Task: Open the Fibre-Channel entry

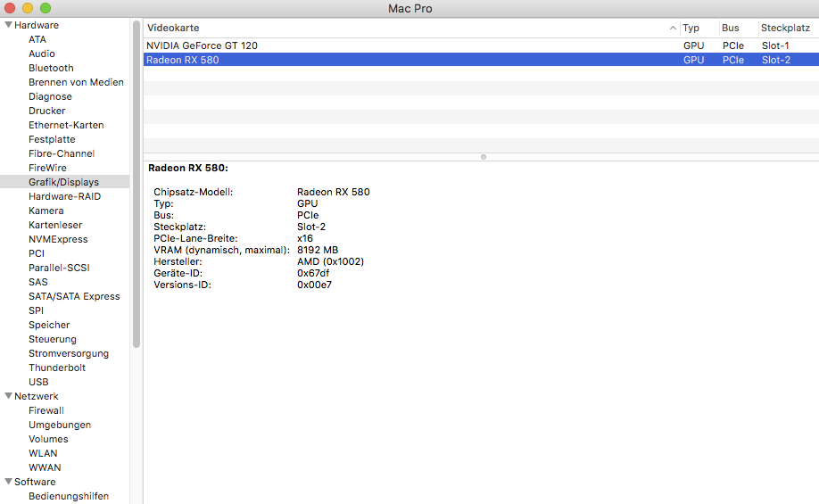Action: [x=62, y=153]
